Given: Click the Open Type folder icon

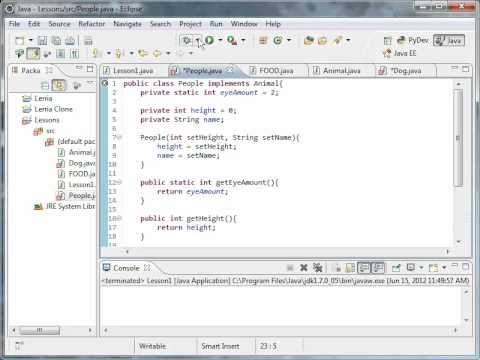Looking at the screenshot, I should [x=309, y=40].
